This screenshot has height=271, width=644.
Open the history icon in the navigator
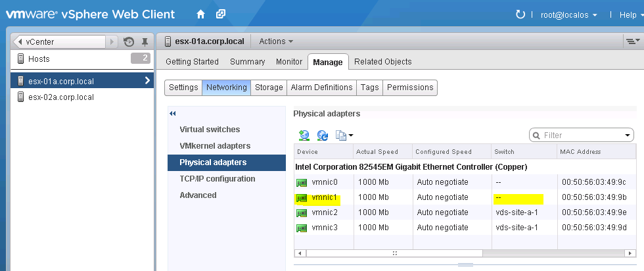pyautogui.click(x=129, y=41)
